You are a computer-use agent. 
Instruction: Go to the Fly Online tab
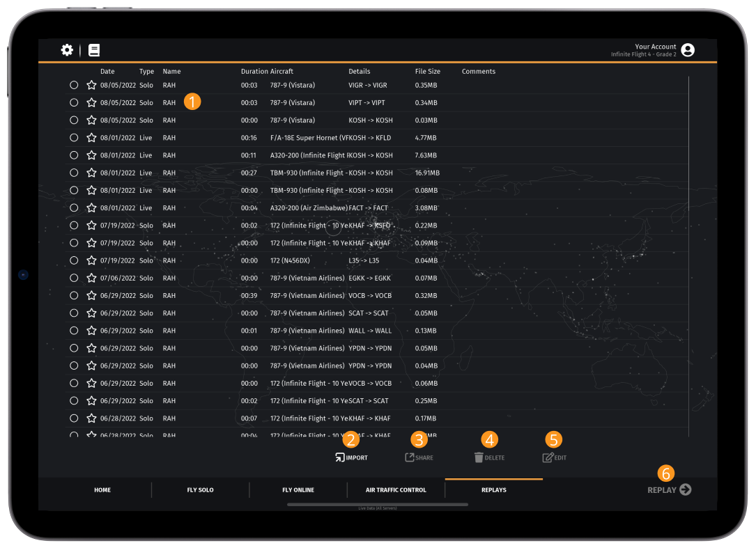pyautogui.click(x=298, y=490)
